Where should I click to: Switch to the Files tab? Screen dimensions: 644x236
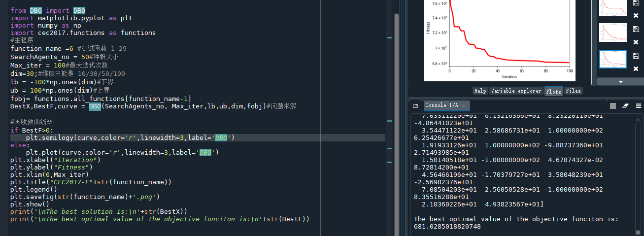[x=573, y=91]
